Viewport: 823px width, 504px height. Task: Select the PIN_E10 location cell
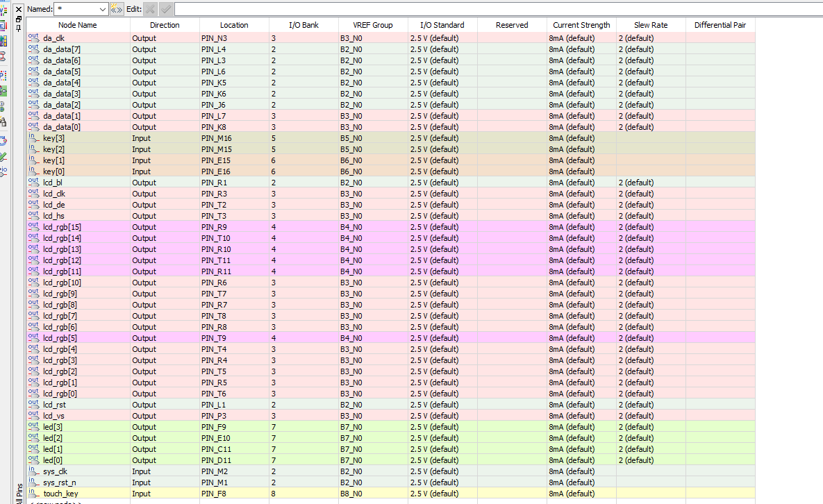click(x=234, y=438)
